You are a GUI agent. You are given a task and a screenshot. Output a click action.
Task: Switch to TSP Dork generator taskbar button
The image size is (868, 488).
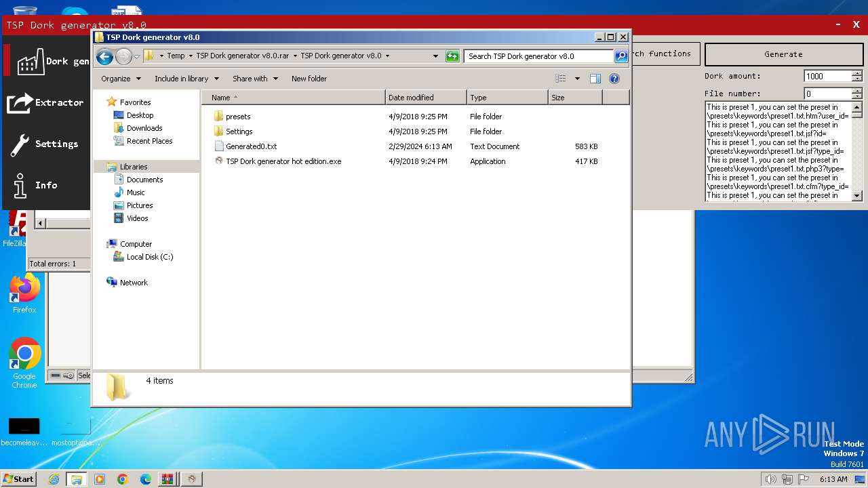tap(192, 479)
